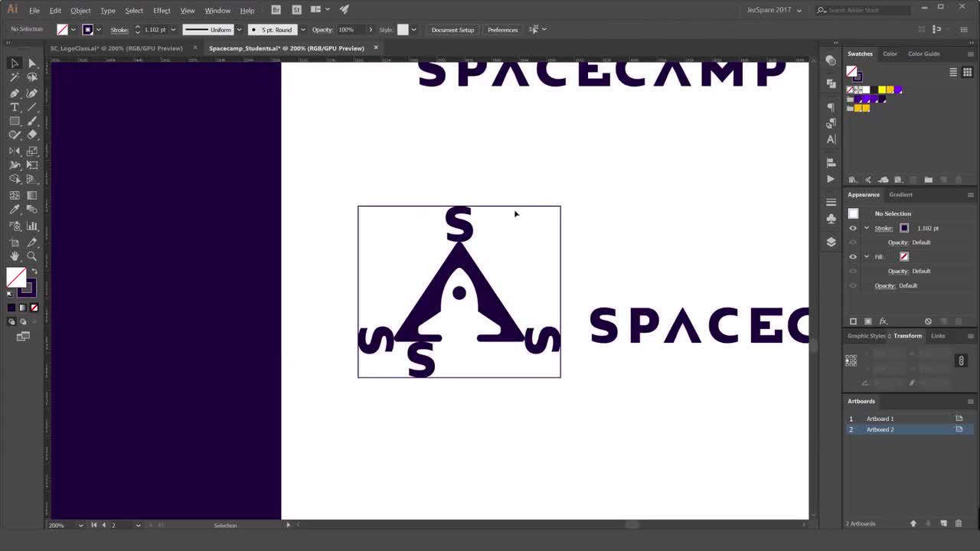Screen dimensions: 980x551
Task: Open stroke color dropdown in control bar
Action: coord(99,30)
